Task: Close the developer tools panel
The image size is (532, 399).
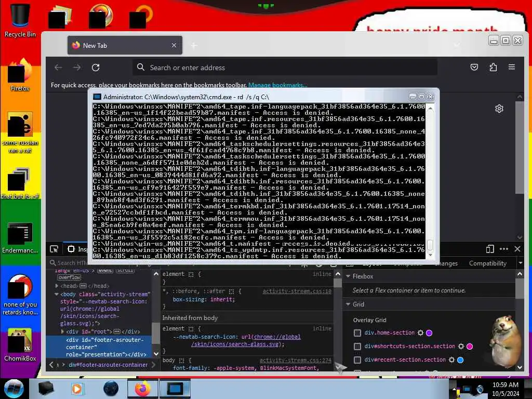Action: pyautogui.click(x=517, y=249)
